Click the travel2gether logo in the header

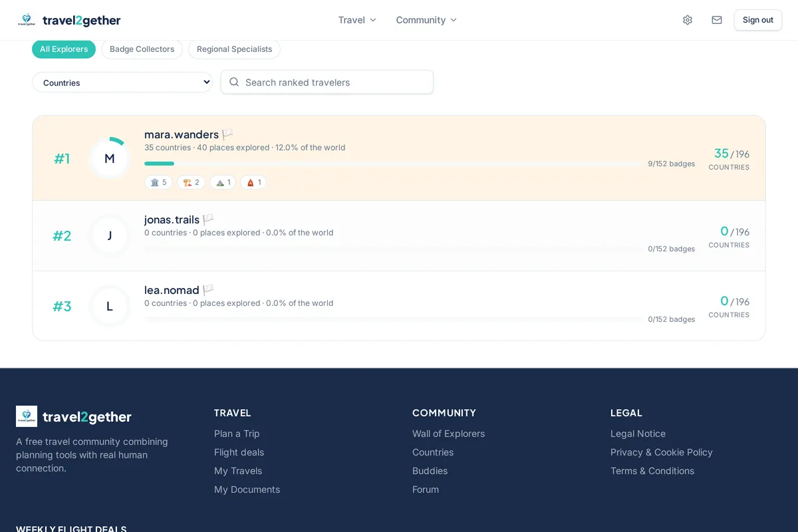pyautogui.click(x=69, y=20)
